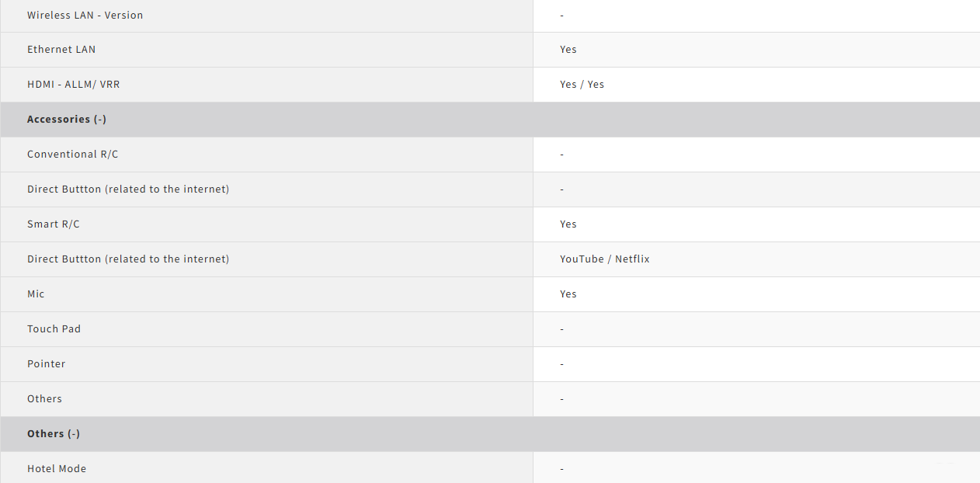Click the dash value for Touch Pad
980x483 pixels.
click(x=561, y=329)
